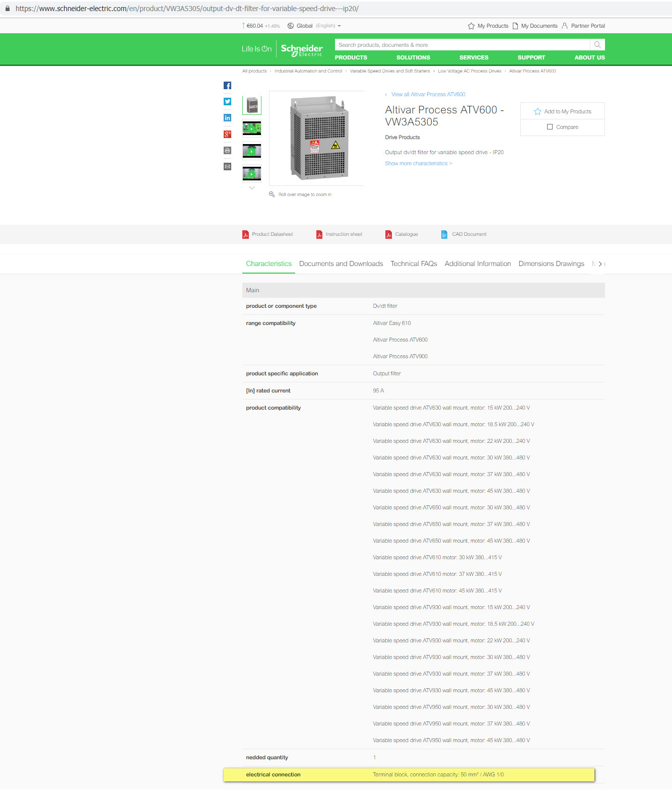Tick the Compare checkbox
This screenshot has height=790, width=672.
[x=550, y=127]
